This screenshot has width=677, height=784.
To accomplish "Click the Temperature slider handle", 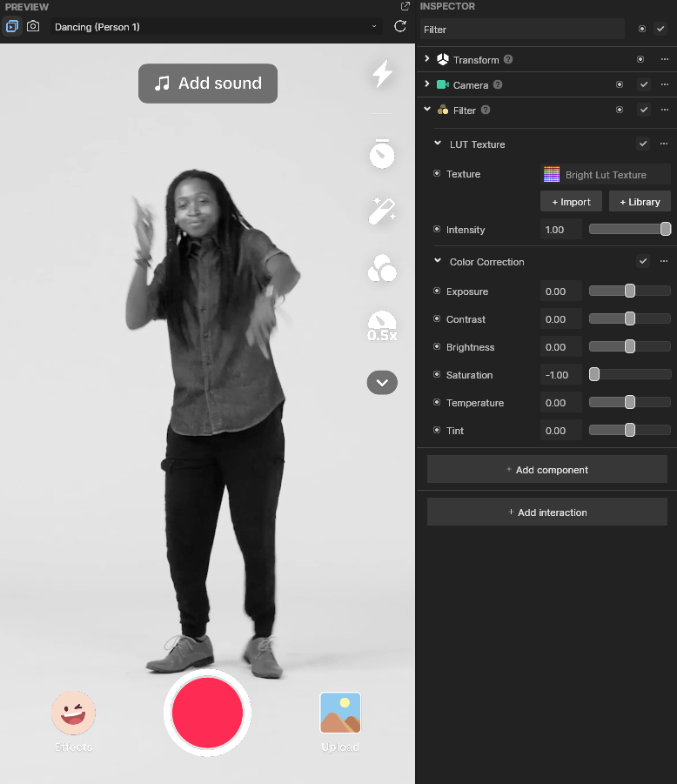I will [x=630, y=402].
